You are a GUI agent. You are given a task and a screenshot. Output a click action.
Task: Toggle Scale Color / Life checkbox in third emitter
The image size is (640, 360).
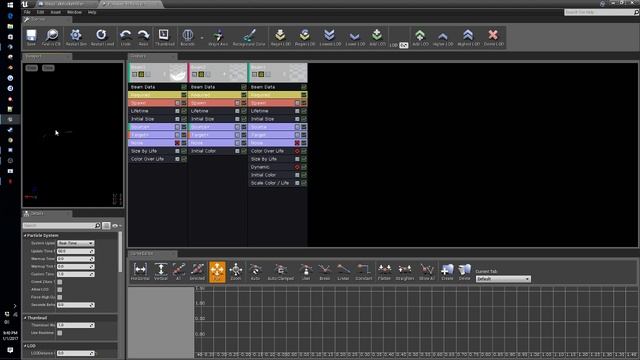pos(304,183)
